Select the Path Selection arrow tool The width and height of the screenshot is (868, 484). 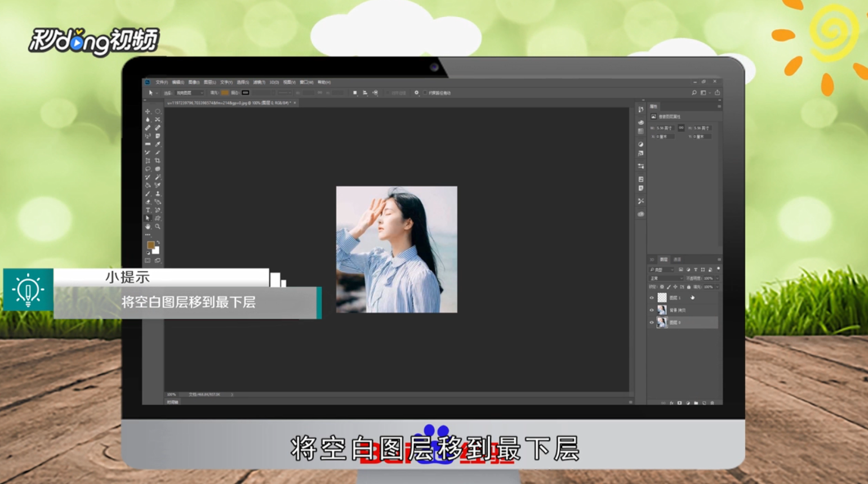(148, 218)
